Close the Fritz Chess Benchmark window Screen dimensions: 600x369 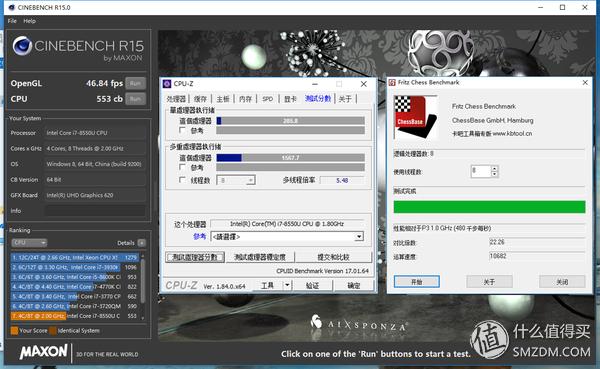click(585, 83)
